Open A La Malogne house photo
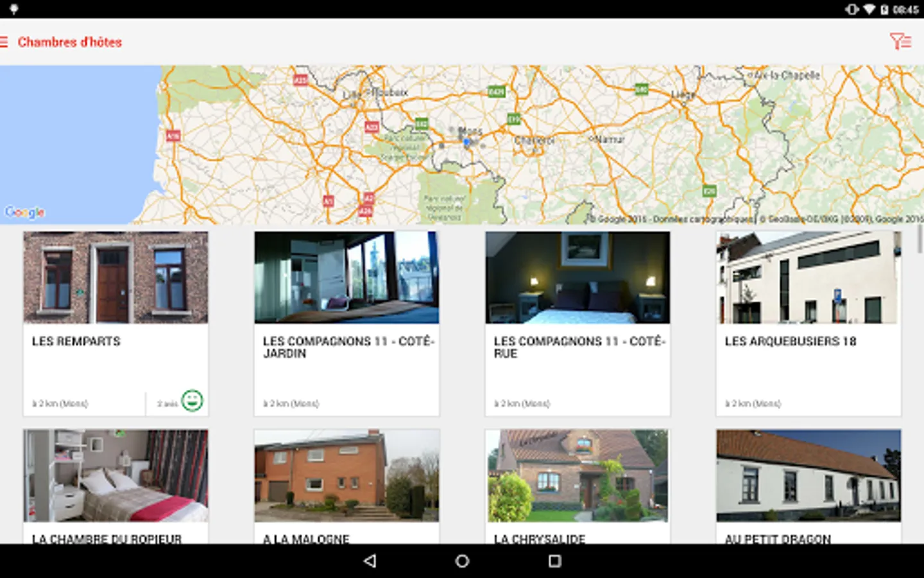Viewport: 924px width, 578px height. 346,476
